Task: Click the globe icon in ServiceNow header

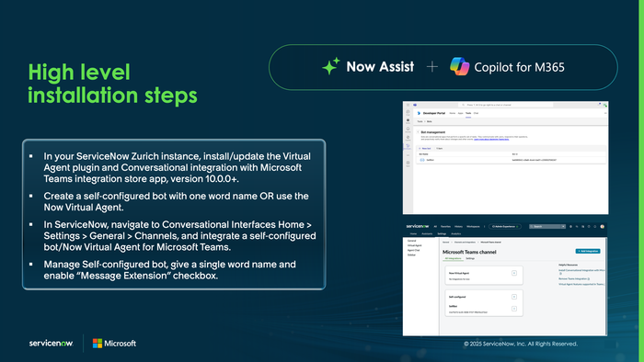Action: pos(571,226)
